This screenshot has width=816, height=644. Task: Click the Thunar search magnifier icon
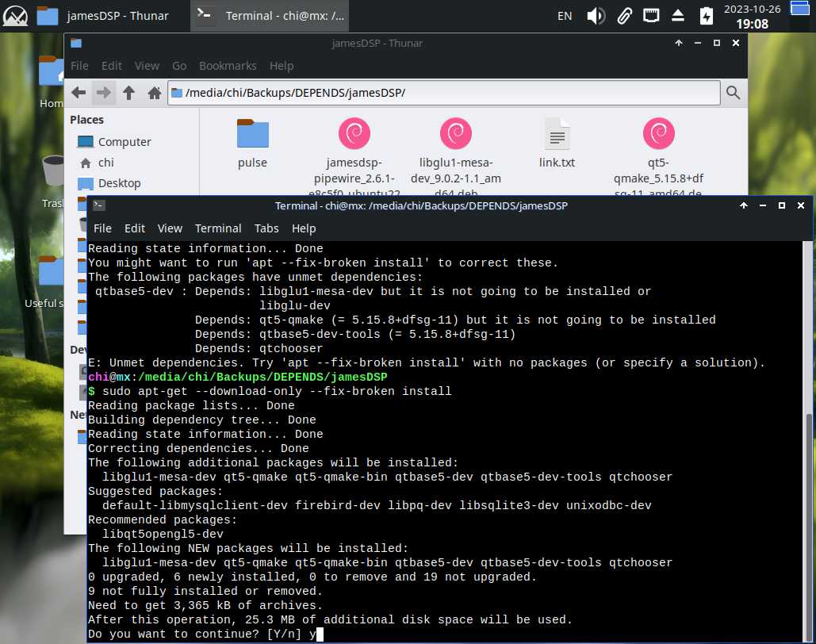point(734,93)
